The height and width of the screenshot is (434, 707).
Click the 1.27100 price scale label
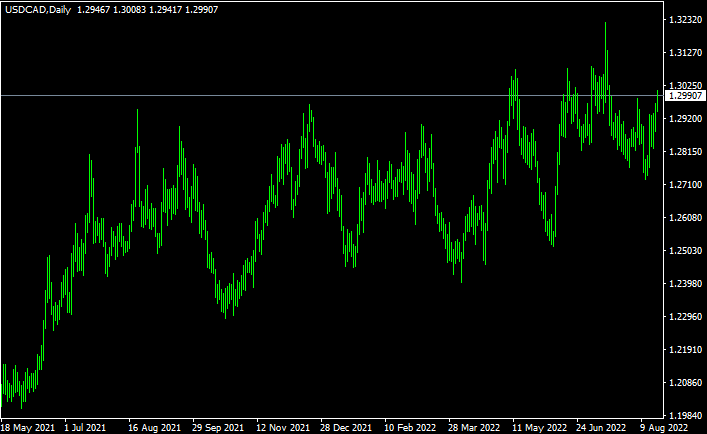tap(685, 184)
